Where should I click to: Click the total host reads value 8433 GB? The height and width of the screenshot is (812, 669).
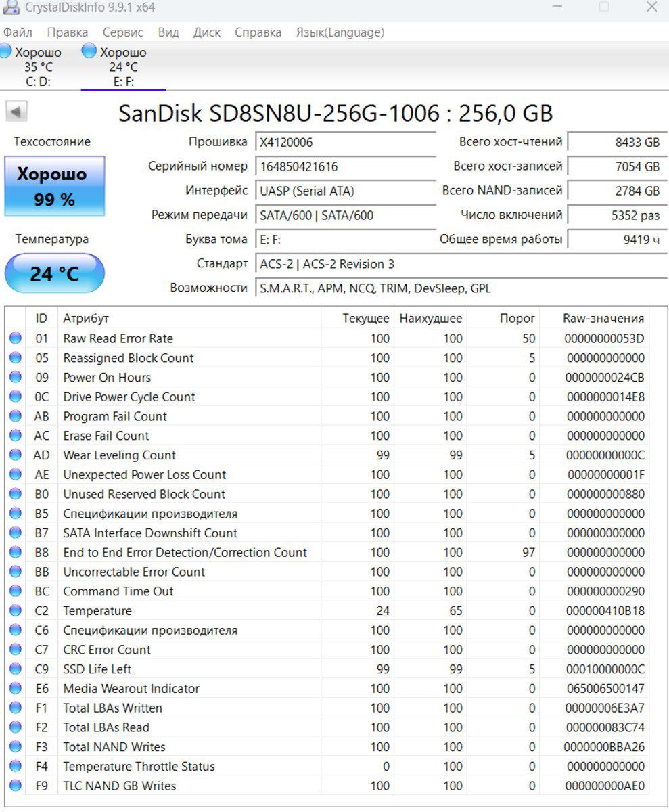618,142
